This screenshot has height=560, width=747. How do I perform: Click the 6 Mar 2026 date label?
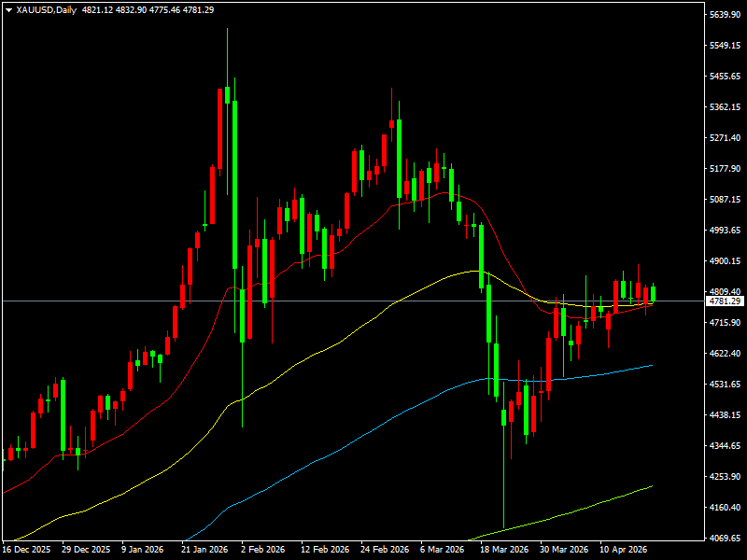click(x=443, y=550)
